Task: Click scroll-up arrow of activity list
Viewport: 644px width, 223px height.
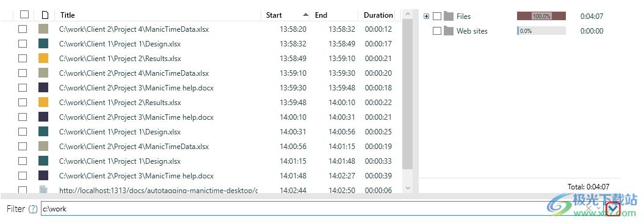Action: coord(407,15)
